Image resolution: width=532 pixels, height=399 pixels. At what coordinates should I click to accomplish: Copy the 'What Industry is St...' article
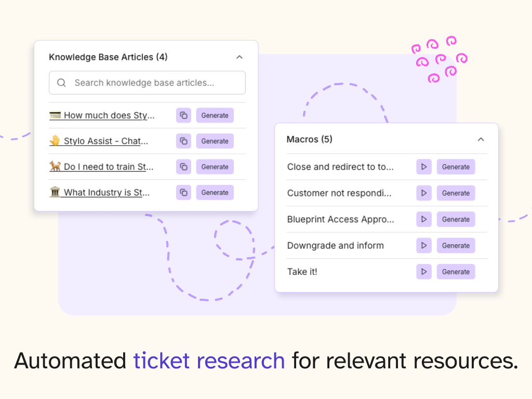pyautogui.click(x=183, y=192)
